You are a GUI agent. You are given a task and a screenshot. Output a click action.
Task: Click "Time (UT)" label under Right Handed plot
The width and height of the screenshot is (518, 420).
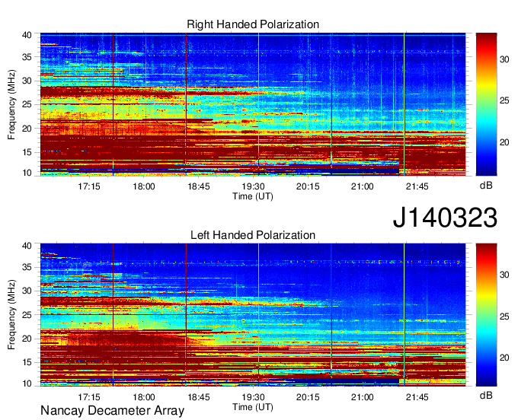click(253, 196)
